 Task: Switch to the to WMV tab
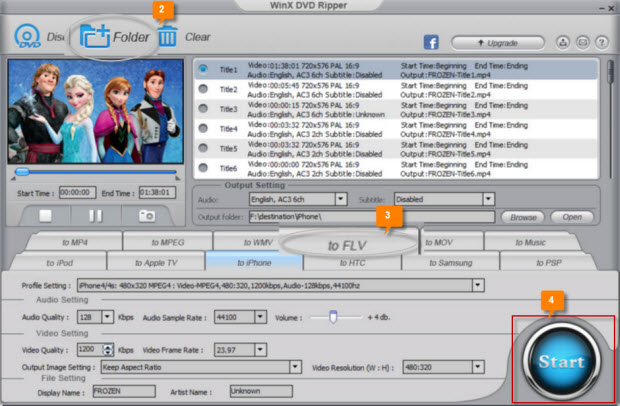point(258,242)
